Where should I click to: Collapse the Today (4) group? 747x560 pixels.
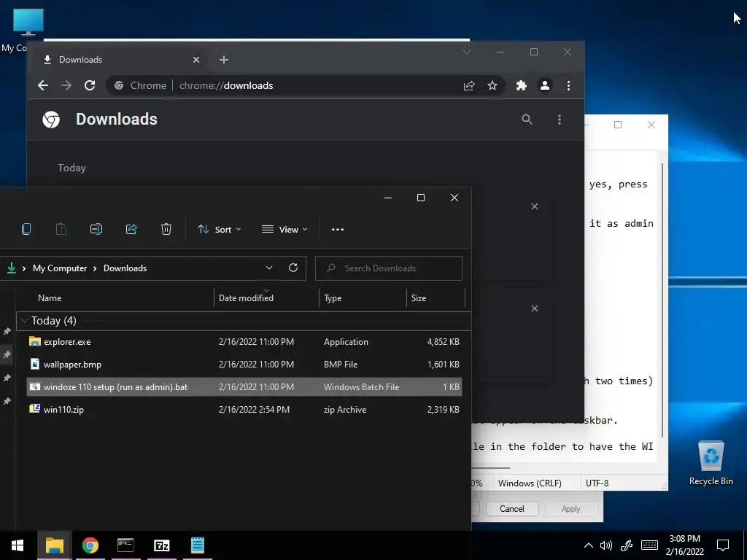click(x=24, y=321)
